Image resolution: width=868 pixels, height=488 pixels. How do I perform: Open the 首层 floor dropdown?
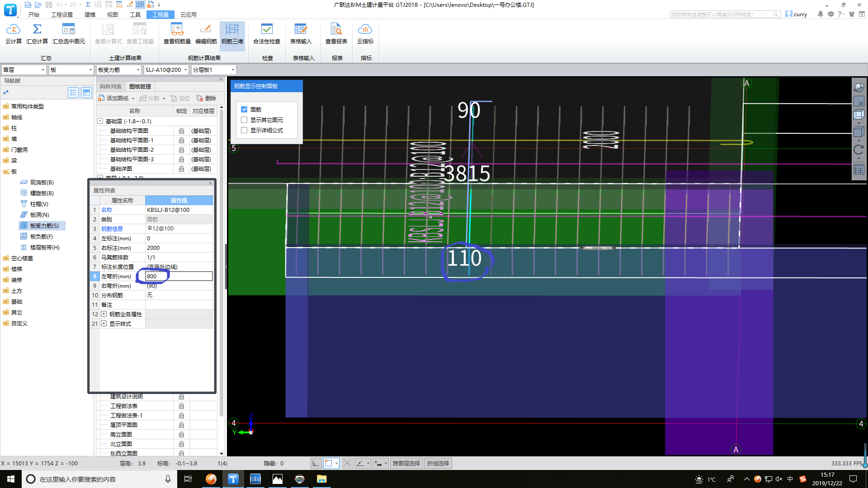coord(24,70)
